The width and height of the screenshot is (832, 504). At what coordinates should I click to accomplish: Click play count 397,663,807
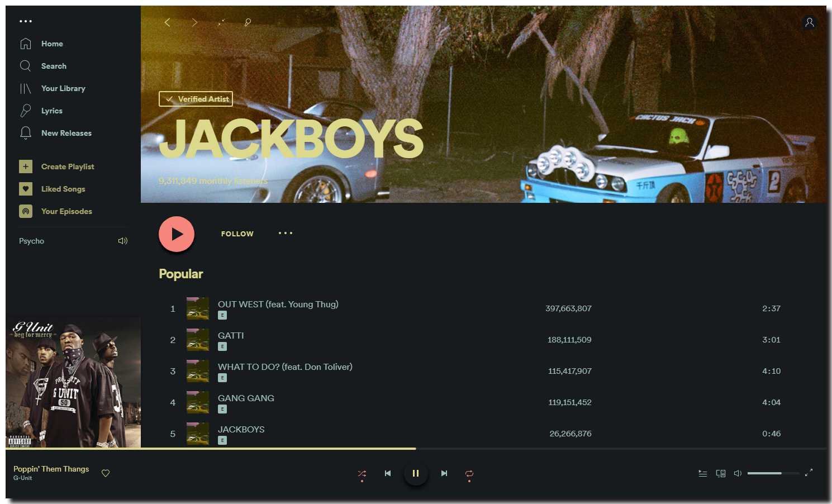pyautogui.click(x=568, y=308)
